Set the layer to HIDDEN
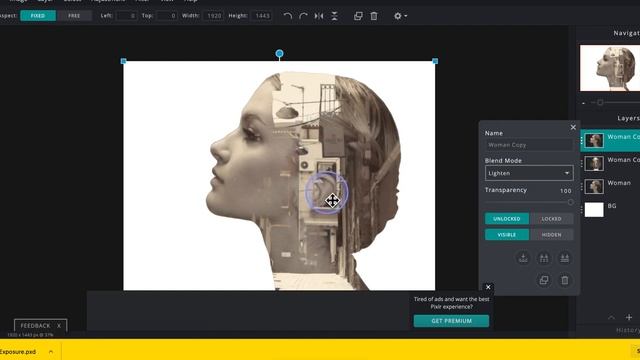 [x=551, y=235]
